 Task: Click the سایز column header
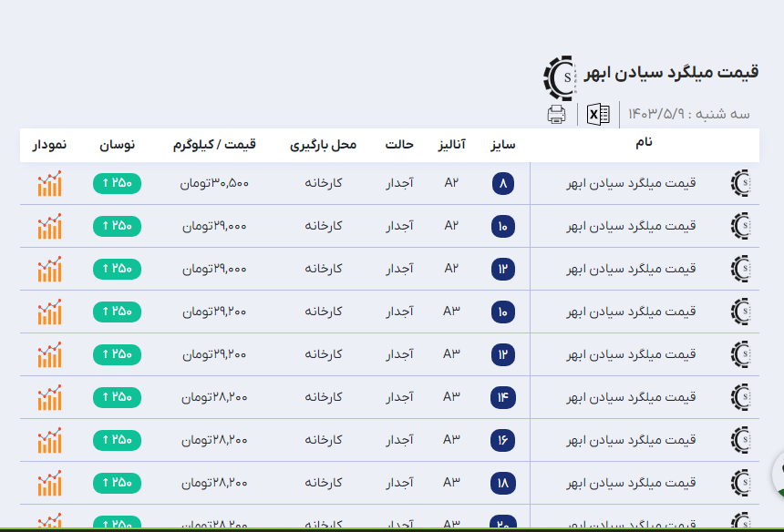pyautogui.click(x=503, y=145)
